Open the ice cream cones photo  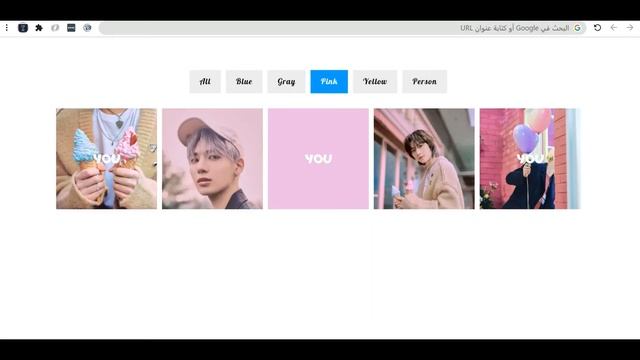pos(107,159)
